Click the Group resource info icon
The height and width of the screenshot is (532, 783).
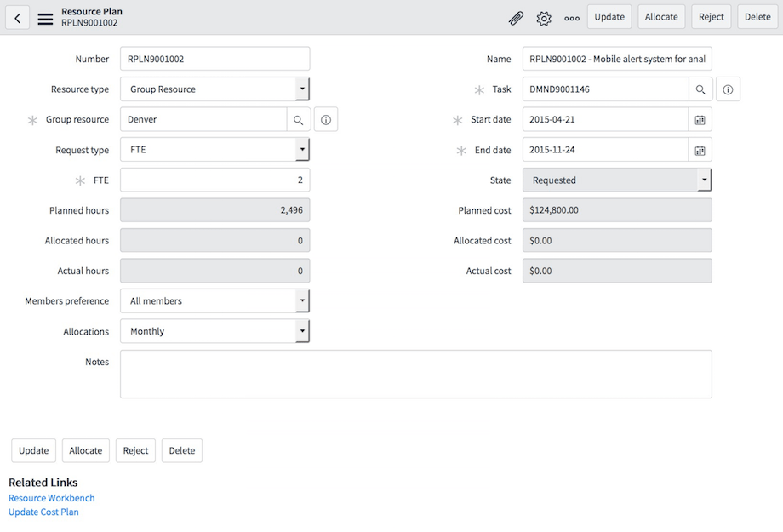click(x=326, y=119)
